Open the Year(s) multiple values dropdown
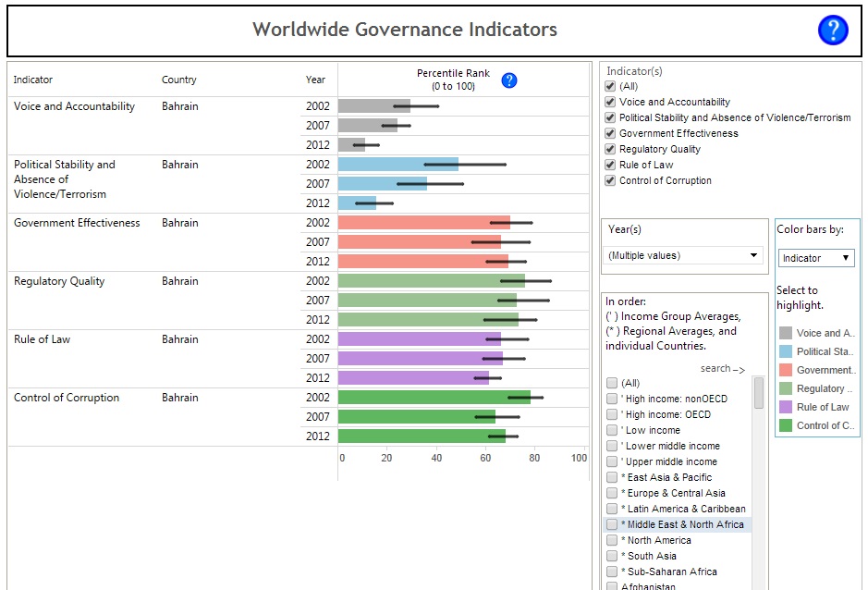Screen dimensions: 868x590 point(682,255)
